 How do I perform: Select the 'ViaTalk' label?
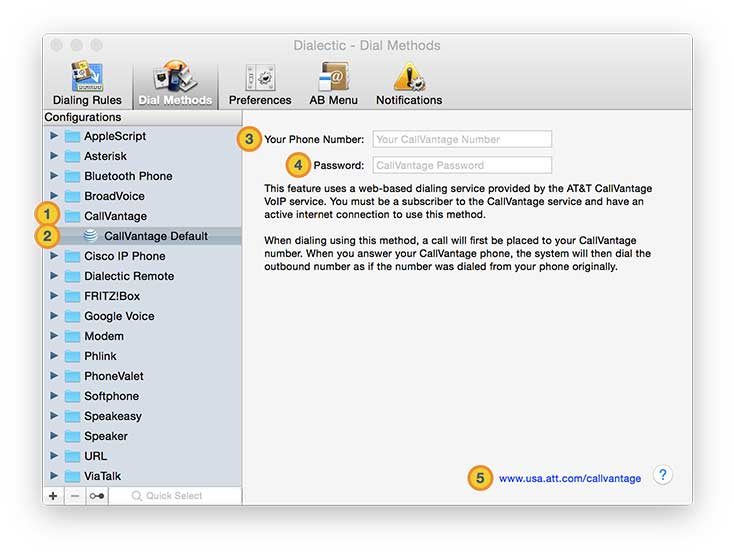(103, 476)
